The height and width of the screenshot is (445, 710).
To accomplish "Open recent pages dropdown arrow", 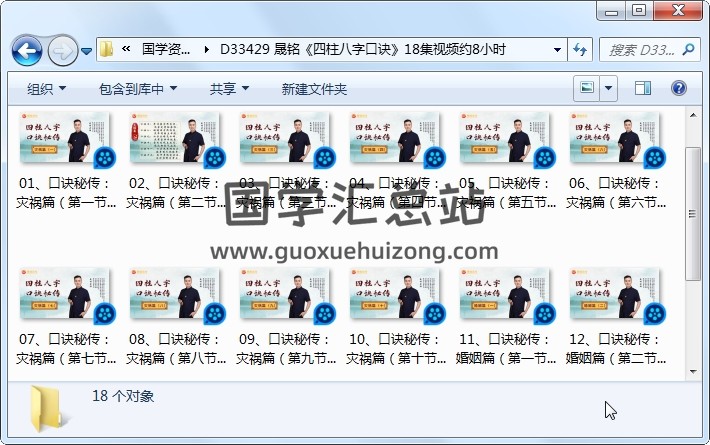I will tap(87, 49).
